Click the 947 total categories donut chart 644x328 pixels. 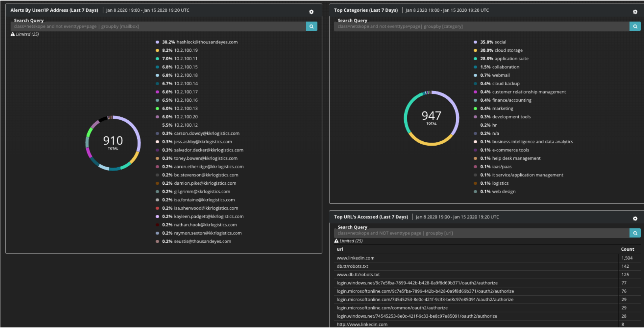tap(431, 118)
